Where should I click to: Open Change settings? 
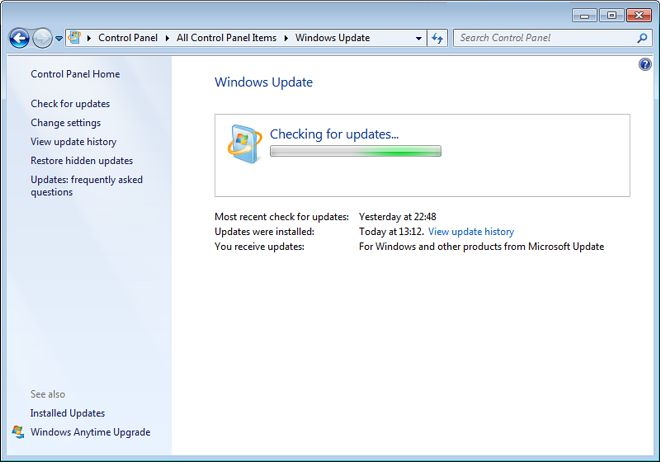point(65,123)
